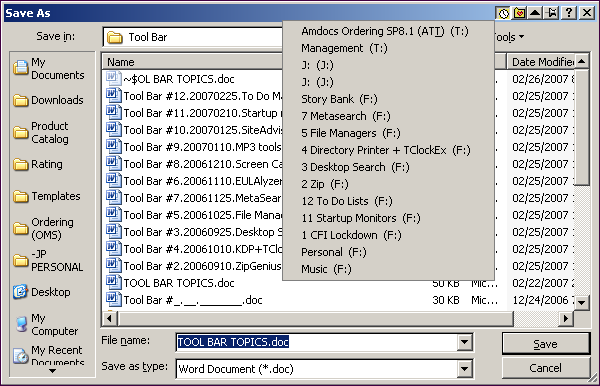Viewport: 600px width, 386px height.
Task: Click the File name text field
Action: point(317,342)
